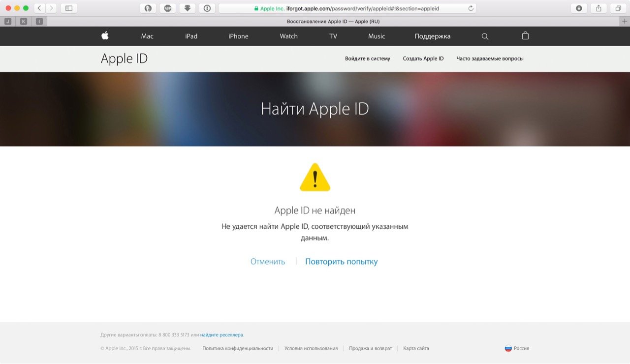Select the Восстановление Apple ID tab
Viewport: 630px width, 364px height.
[333, 21]
